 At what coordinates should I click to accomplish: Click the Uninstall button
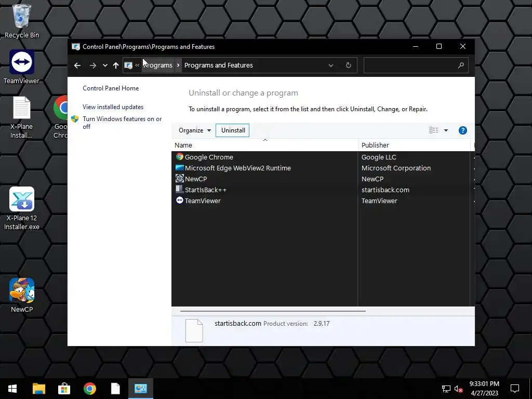coord(233,130)
